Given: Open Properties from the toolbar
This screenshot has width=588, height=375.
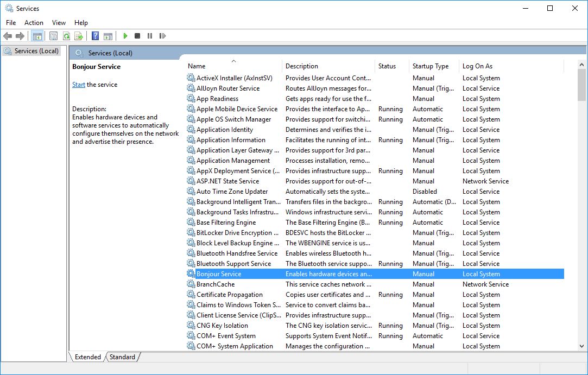Looking at the screenshot, I should 54,36.
